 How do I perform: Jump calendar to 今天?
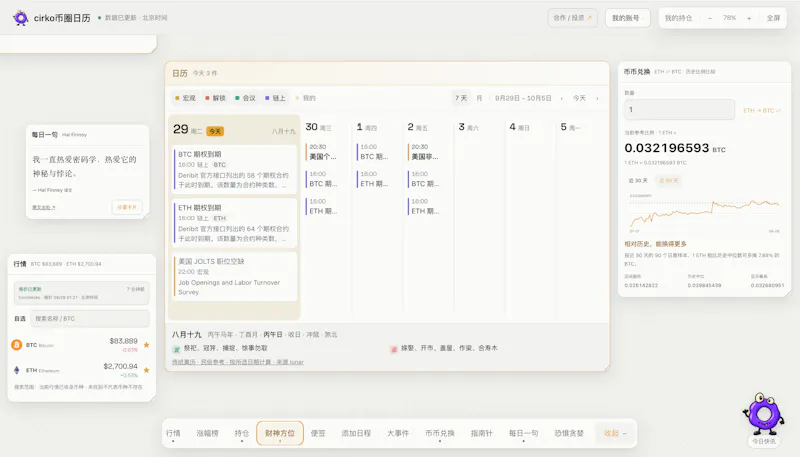coord(579,98)
